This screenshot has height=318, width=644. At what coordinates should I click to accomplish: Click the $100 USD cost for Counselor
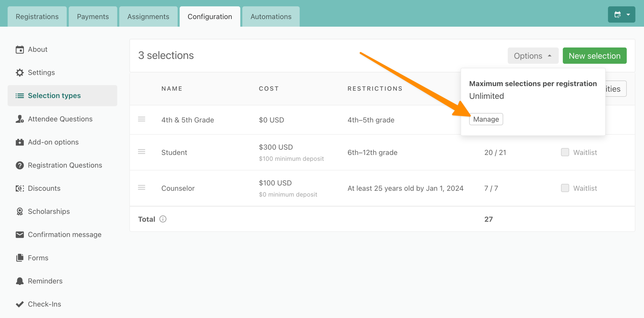tap(275, 183)
